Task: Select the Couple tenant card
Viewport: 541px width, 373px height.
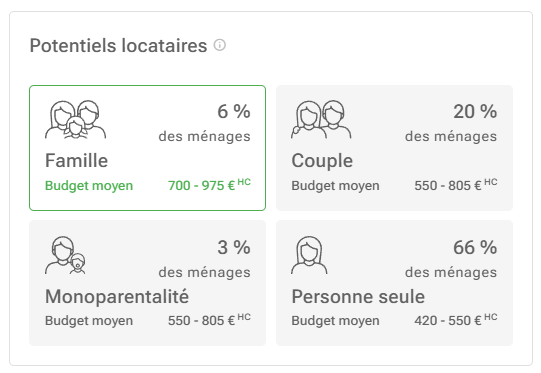Action: (394, 148)
